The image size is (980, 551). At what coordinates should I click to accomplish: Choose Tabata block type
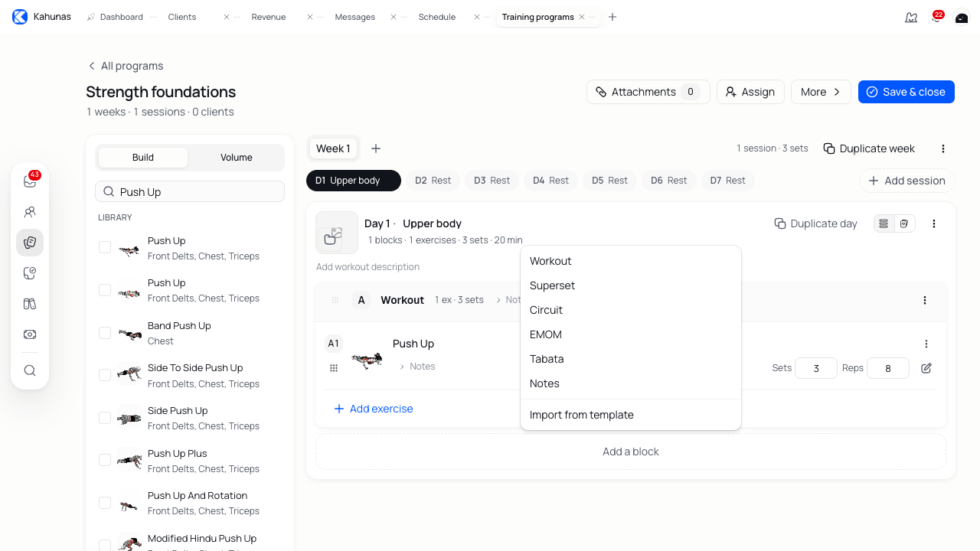point(631,359)
